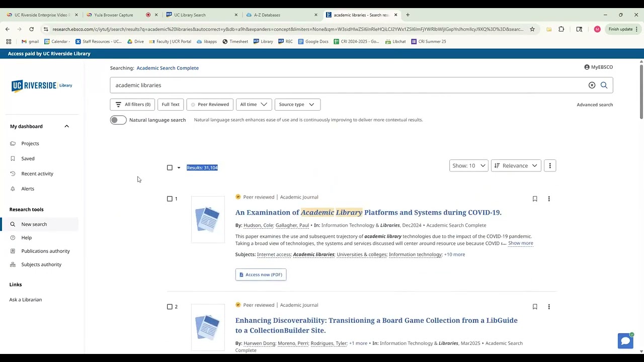This screenshot has width=644, height=362.
Task: Toggle the Full Text filter
Action: 171,105
